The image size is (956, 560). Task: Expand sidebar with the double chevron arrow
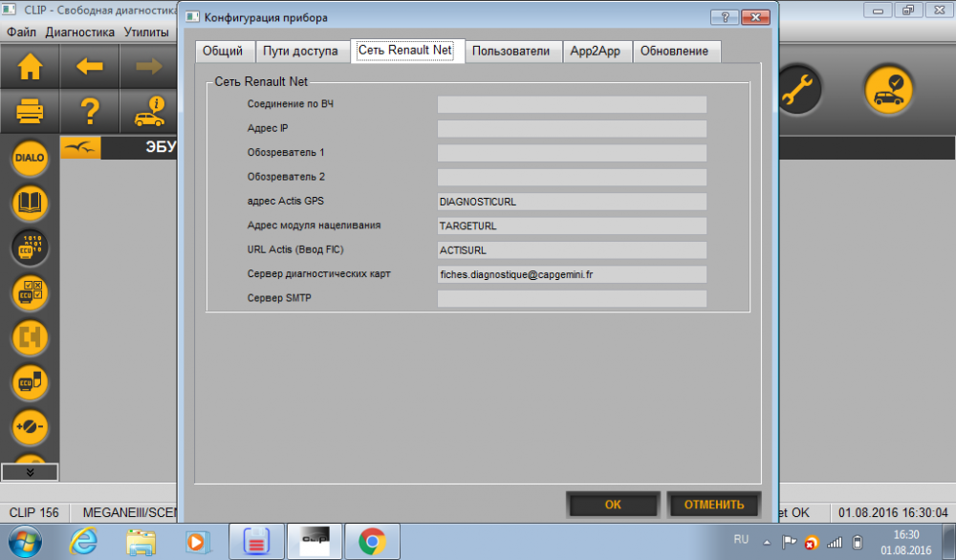coord(30,472)
